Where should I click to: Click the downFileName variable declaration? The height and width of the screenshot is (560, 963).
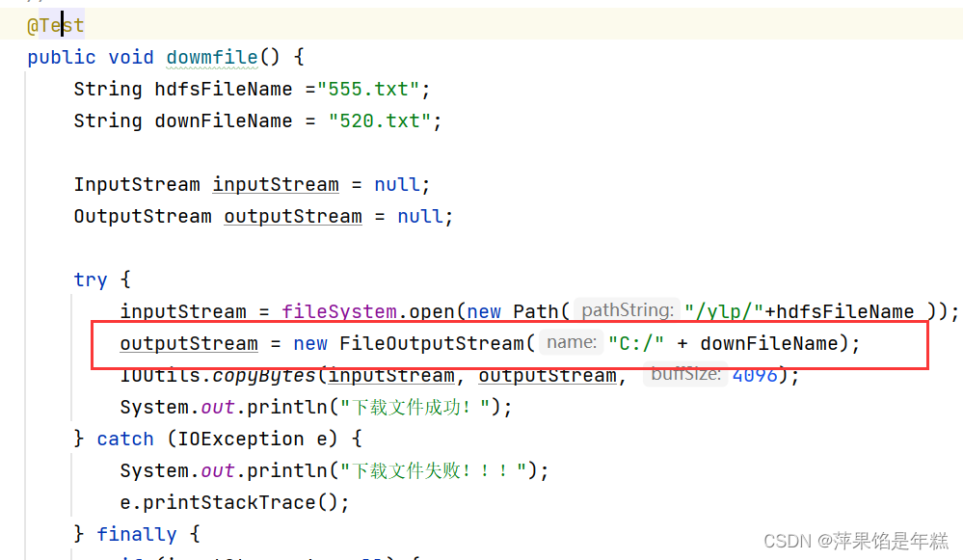pyautogui.click(x=224, y=121)
